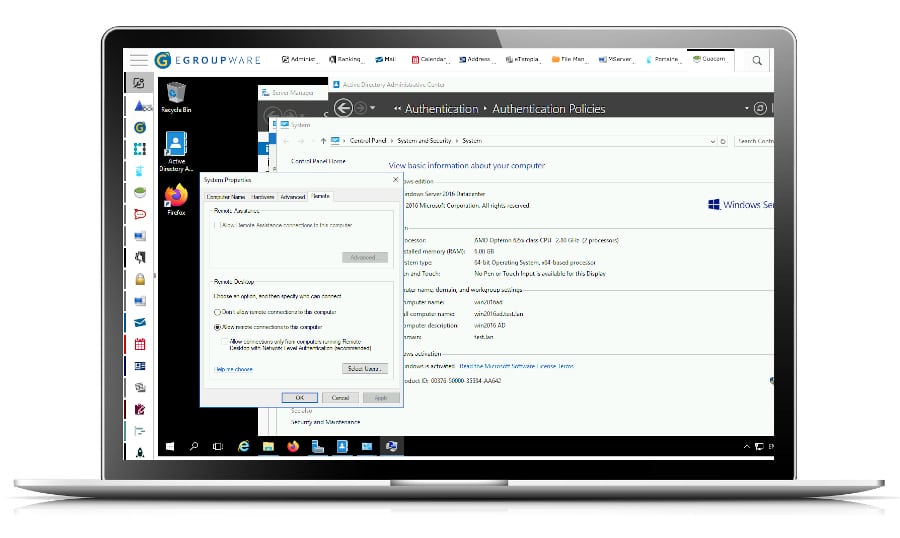This screenshot has width=900, height=538.
Task: Click the Server Manager window title
Action: (x=293, y=92)
